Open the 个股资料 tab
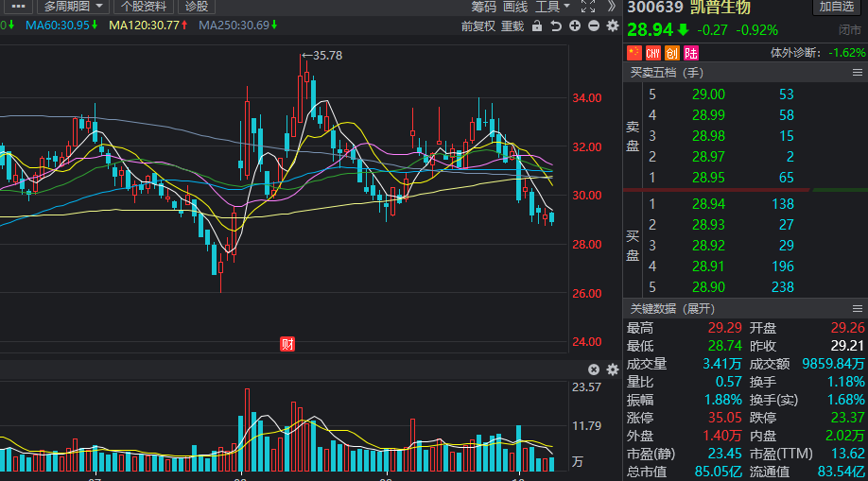Screen dimensions: 868x481 [x=144, y=6]
